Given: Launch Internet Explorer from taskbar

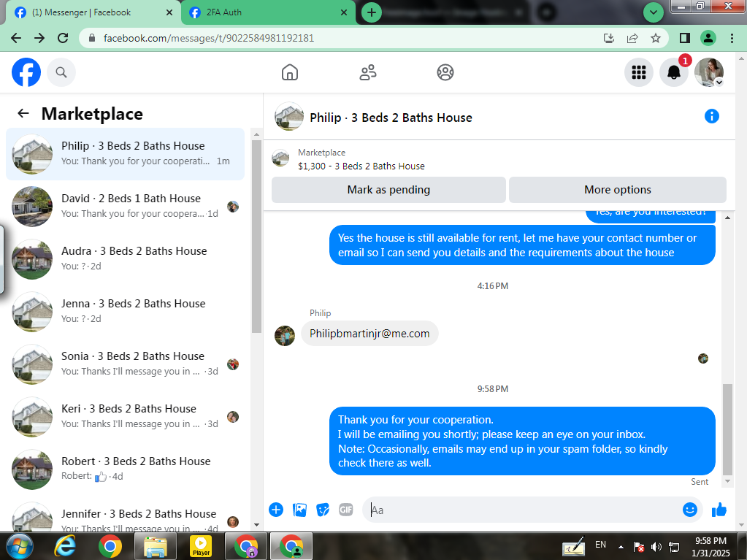Looking at the screenshot, I should tap(65, 546).
